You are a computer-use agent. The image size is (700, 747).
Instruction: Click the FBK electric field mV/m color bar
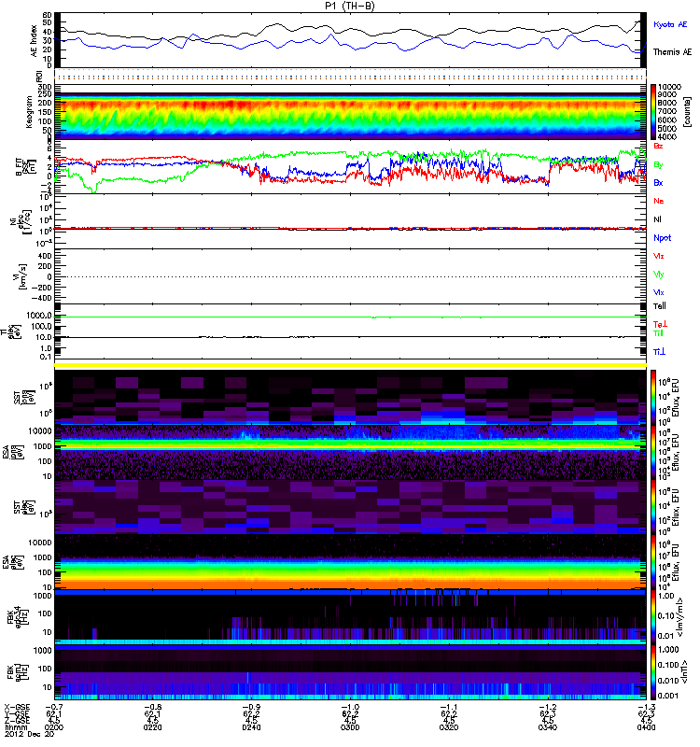pyautogui.click(x=653, y=616)
